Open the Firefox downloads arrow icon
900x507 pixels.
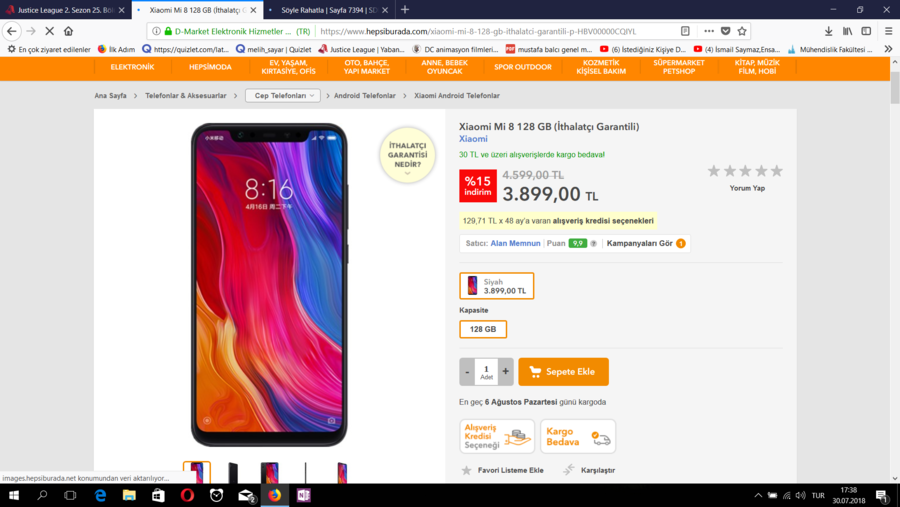[x=828, y=31]
